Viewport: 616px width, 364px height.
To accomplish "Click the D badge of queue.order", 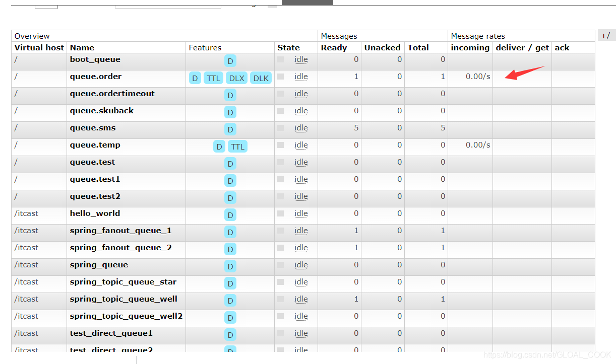I will coord(195,78).
